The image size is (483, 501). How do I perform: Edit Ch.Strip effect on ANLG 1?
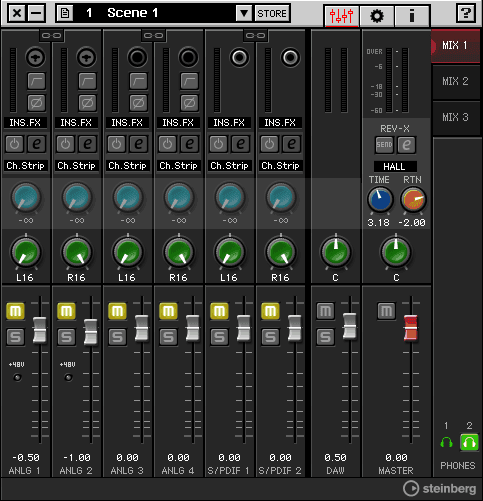(36, 144)
